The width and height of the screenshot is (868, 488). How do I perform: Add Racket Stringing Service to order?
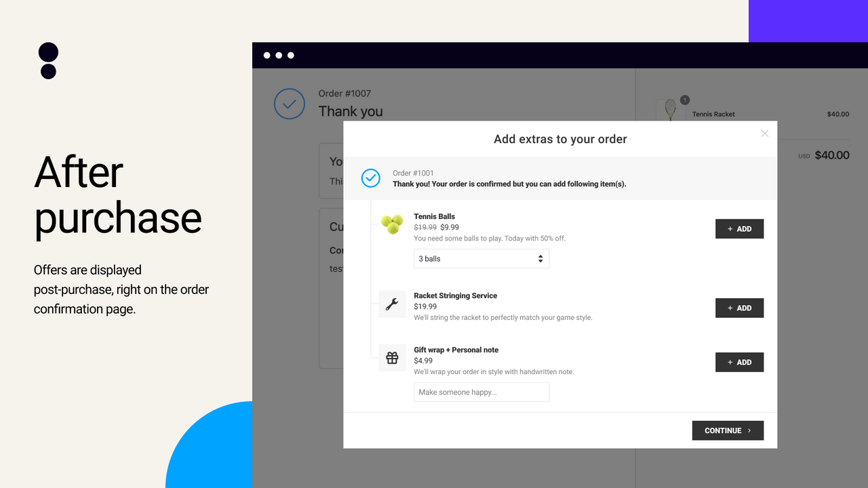739,308
